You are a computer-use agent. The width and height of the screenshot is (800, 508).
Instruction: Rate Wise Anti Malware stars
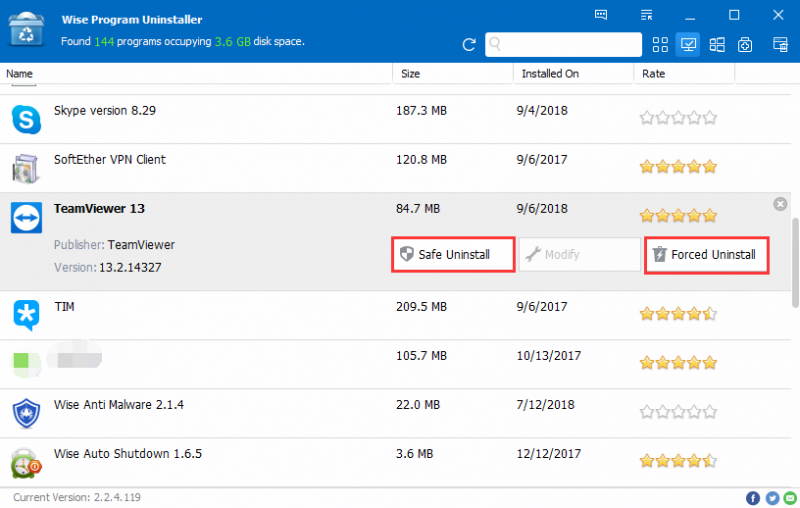click(678, 412)
